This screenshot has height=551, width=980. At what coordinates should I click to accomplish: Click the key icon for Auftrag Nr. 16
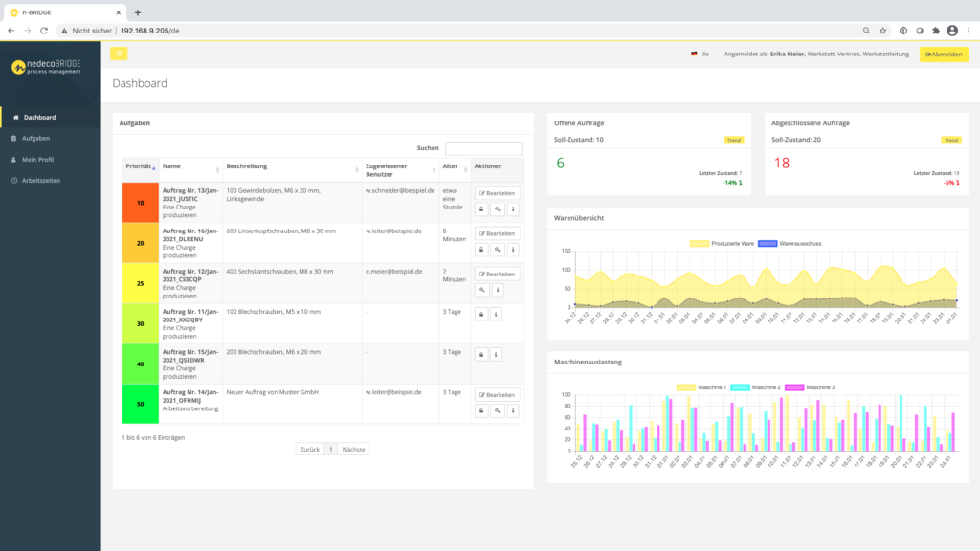tap(497, 250)
